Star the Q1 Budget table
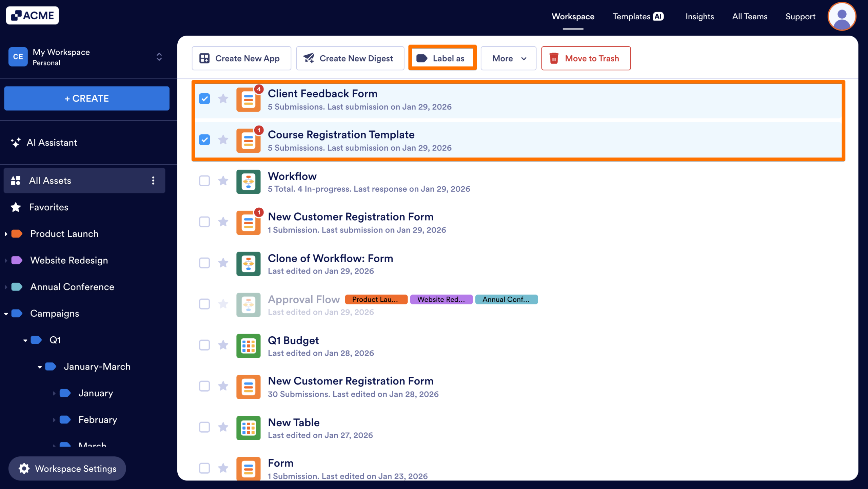The height and width of the screenshot is (489, 868). coord(223,345)
